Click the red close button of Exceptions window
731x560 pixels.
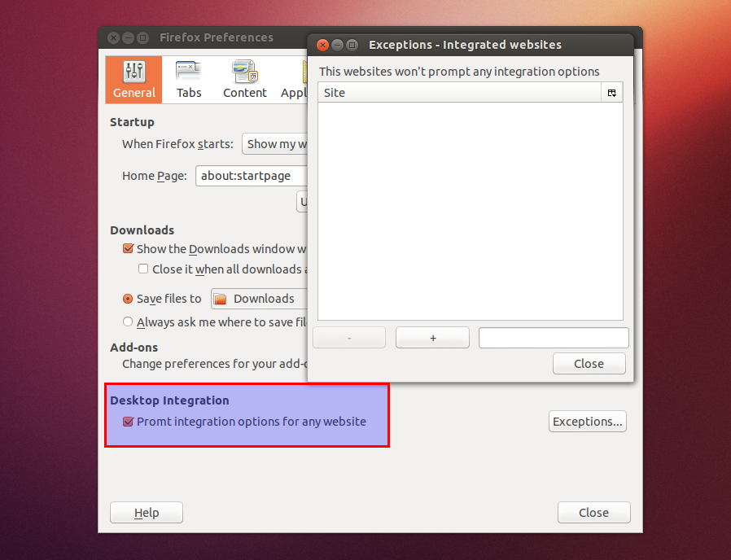click(322, 45)
